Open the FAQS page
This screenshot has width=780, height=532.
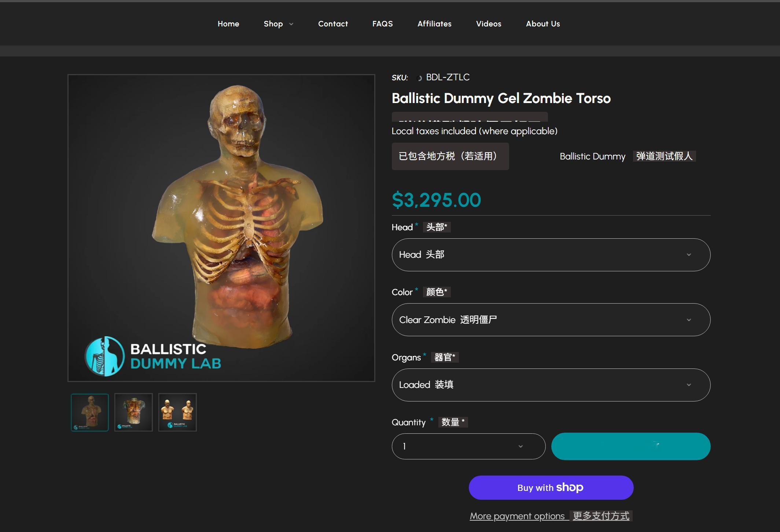click(382, 24)
